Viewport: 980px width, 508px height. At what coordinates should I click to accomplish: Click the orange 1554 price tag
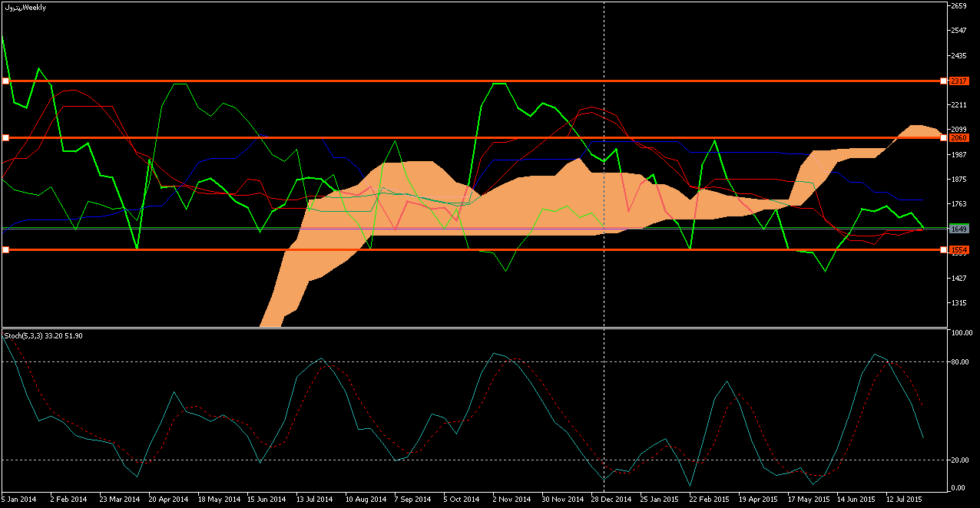[958, 249]
